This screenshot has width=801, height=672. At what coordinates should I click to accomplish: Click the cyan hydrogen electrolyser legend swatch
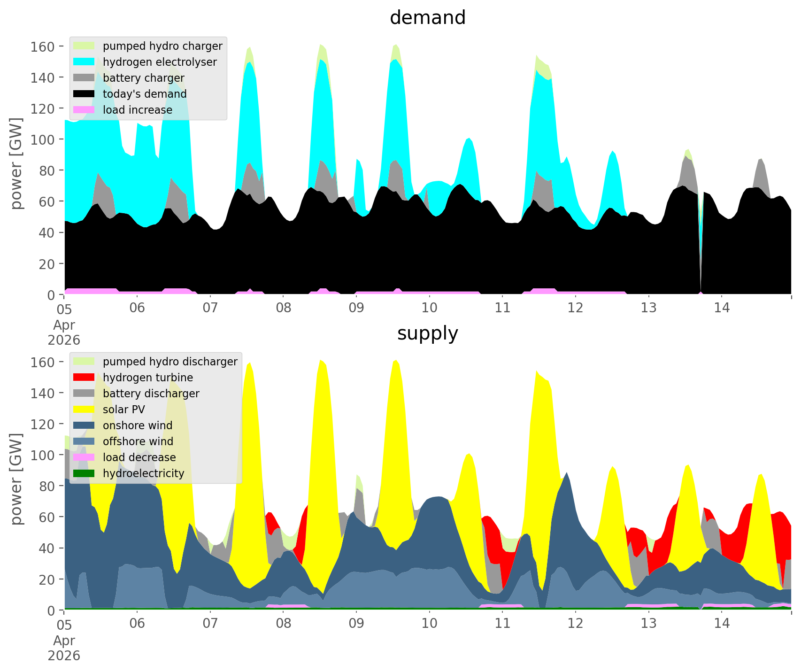pyautogui.click(x=84, y=62)
